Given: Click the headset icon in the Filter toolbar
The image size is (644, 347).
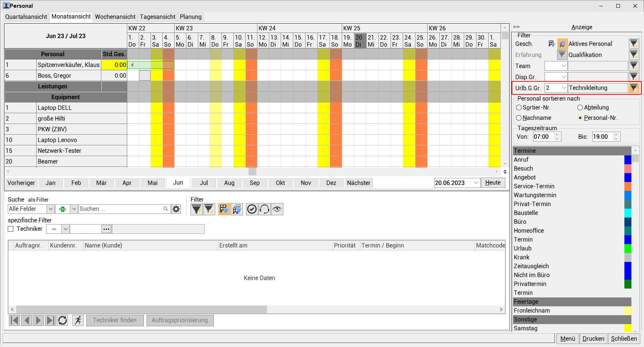Looking at the screenshot, I should 264,209.
